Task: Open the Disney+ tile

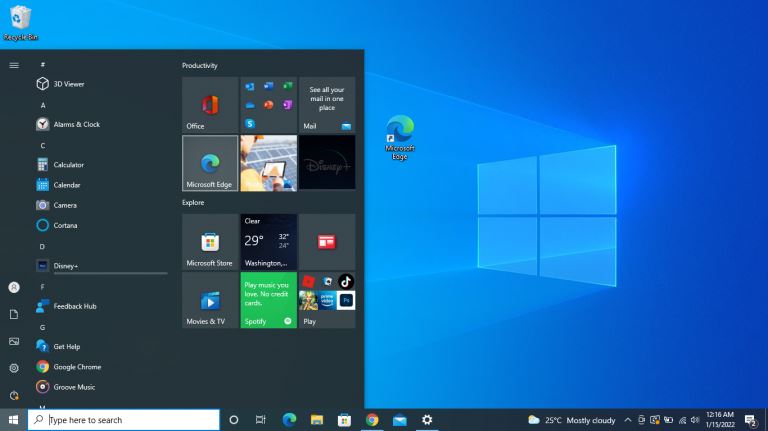Action: tap(327, 163)
